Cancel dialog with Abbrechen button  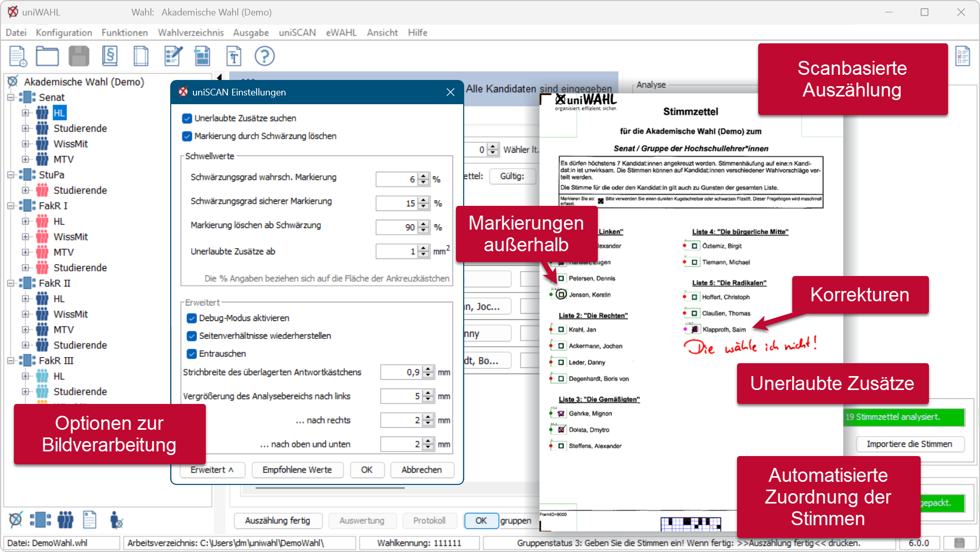[x=422, y=469]
